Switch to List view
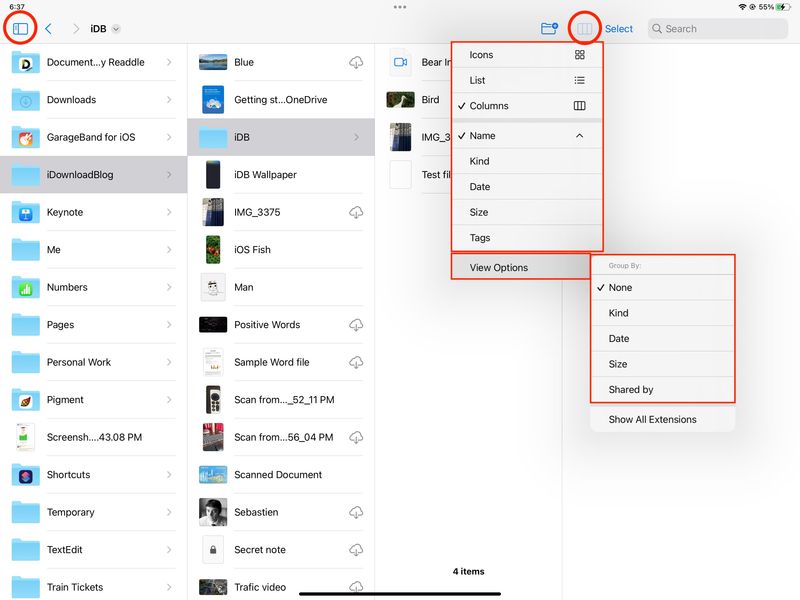Image resolution: width=800 pixels, height=600 pixels. [527, 80]
